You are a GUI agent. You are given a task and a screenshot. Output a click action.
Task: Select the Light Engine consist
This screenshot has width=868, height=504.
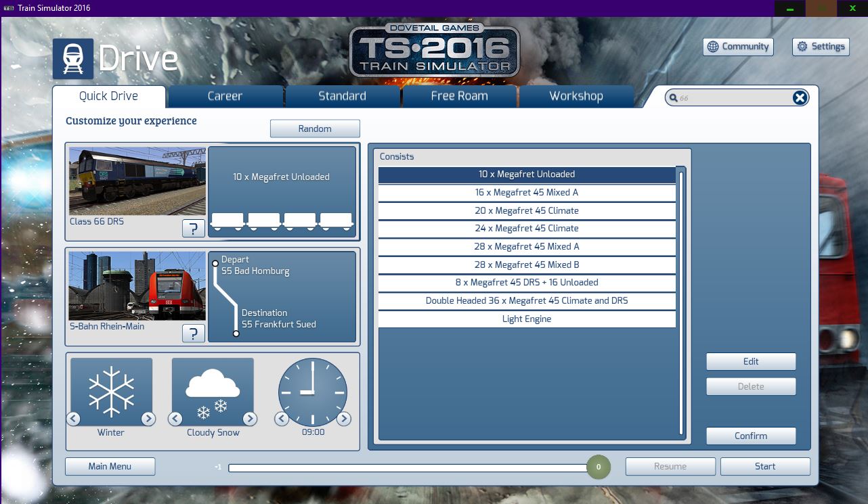coord(527,319)
